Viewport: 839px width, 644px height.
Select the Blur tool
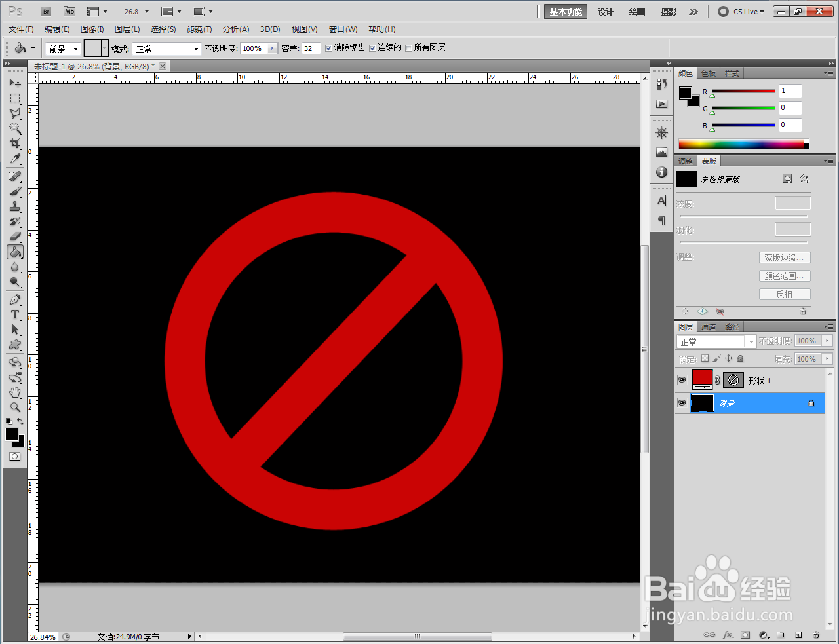tap(15, 267)
